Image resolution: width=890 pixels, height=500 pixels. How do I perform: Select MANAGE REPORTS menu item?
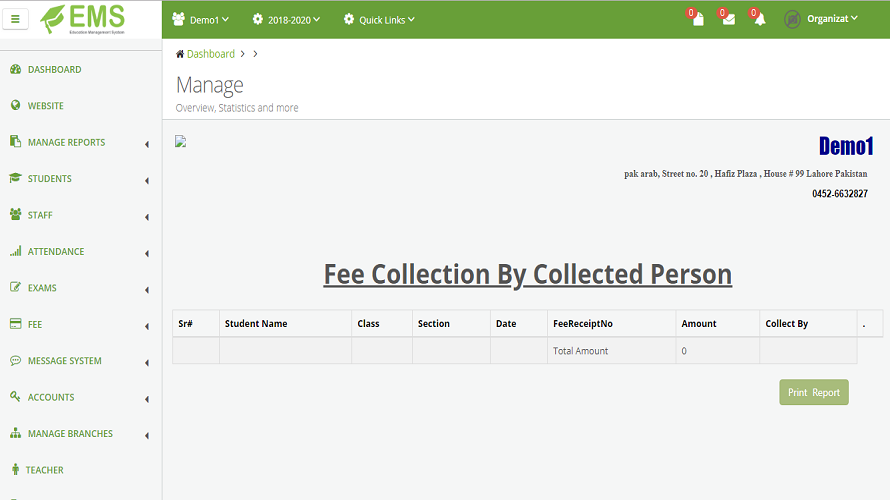click(66, 142)
